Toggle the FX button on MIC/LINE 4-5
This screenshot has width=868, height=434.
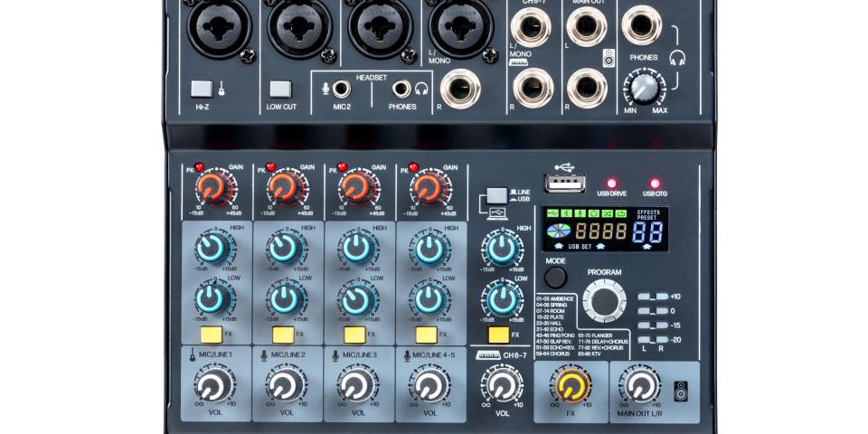426,335
